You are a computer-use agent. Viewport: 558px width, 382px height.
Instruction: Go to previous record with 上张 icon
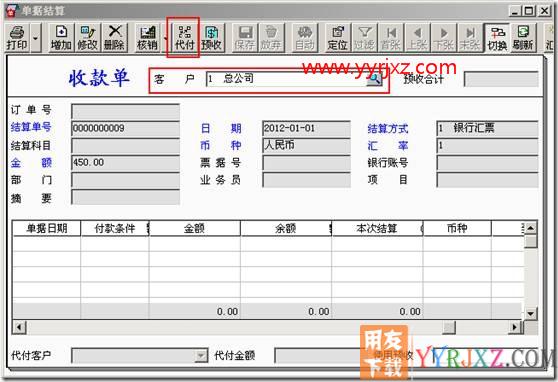[x=417, y=38]
